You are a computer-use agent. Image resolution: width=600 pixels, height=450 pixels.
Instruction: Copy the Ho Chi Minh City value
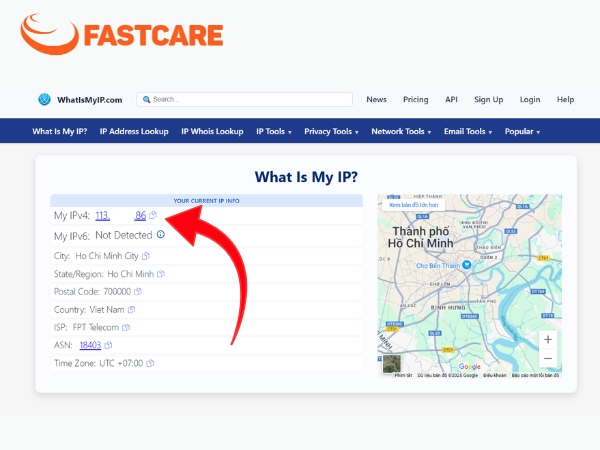[x=146, y=256]
